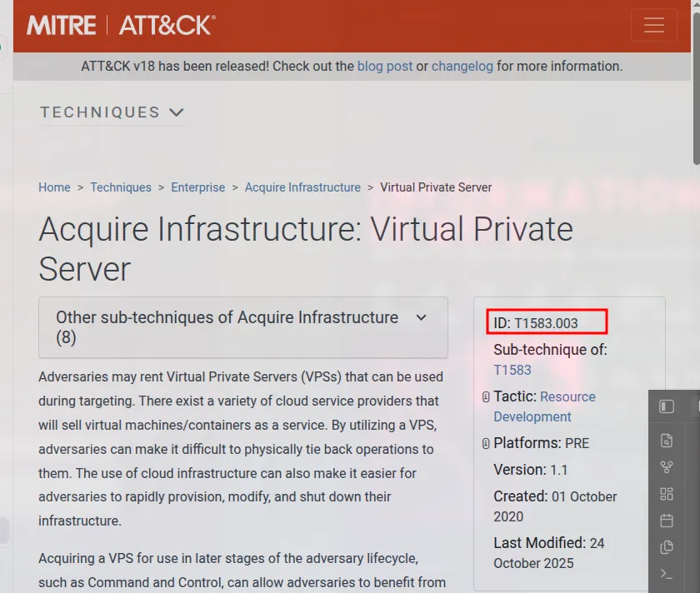The image size is (700, 593).
Task: Click info icon beside Platforms
Action: coord(486,443)
